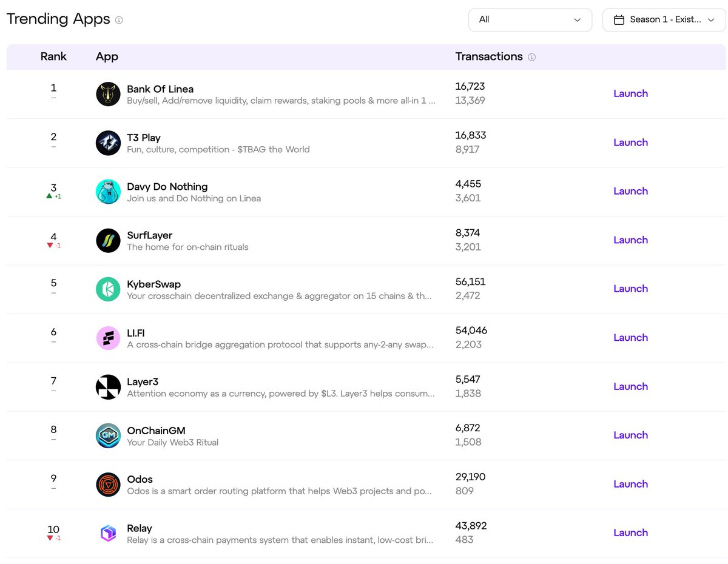
Task: Select the OnChainGM name
Action: point(156,431)
